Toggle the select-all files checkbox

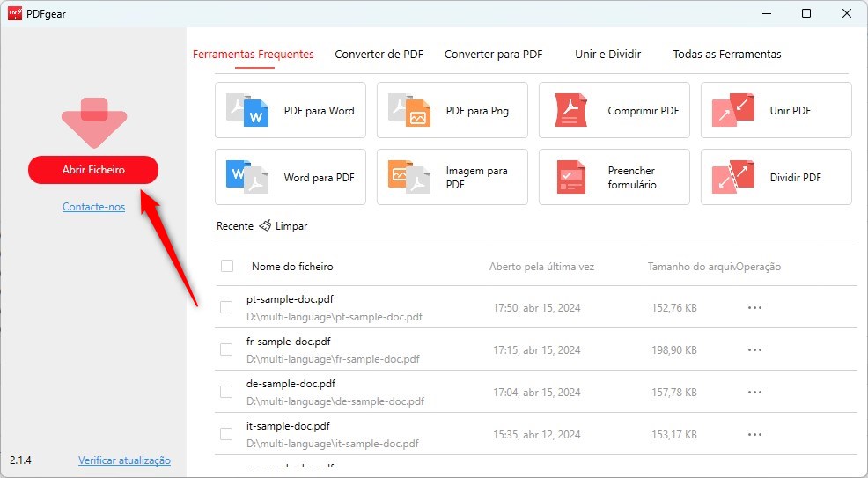(x=227, y=266)
